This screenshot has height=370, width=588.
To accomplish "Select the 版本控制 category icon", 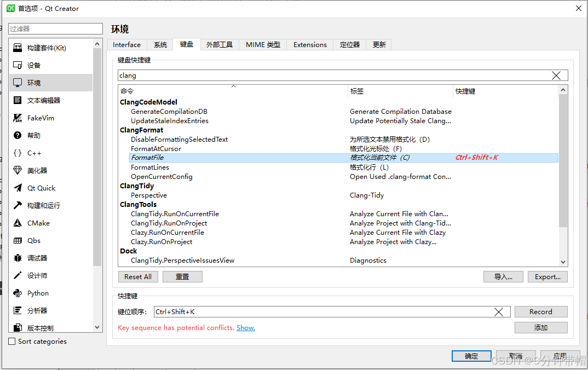I will coord(18,328).
